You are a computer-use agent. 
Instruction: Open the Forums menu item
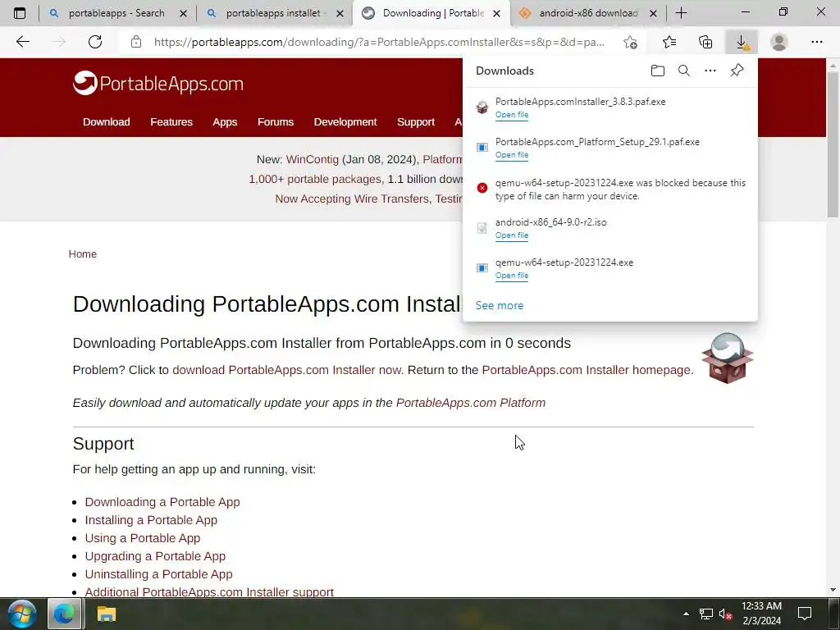pyautogui.click(x=276, y=122)
